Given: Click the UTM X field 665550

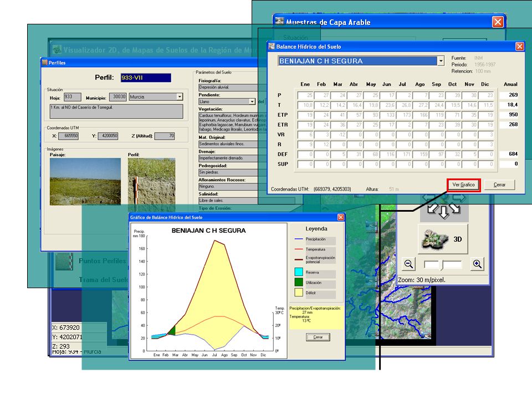Looking at the screenshot, I should pyautogui.click(x=69, y=136).
